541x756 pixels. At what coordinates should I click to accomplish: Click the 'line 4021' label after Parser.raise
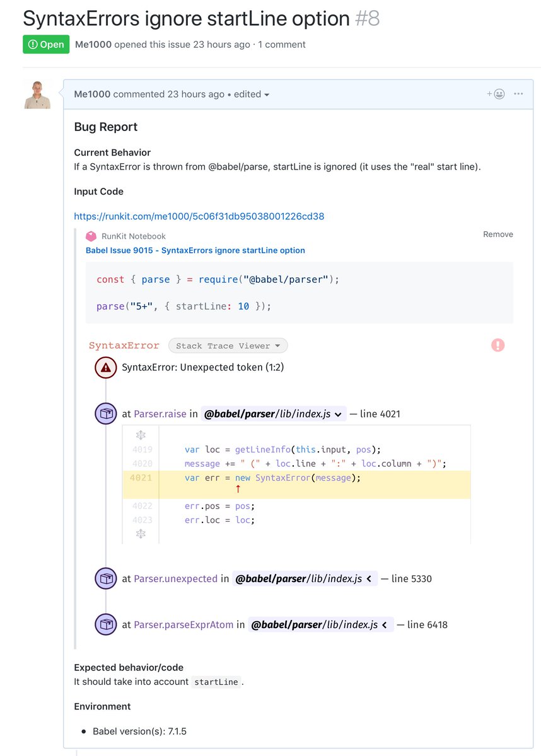tap(380, 414)
